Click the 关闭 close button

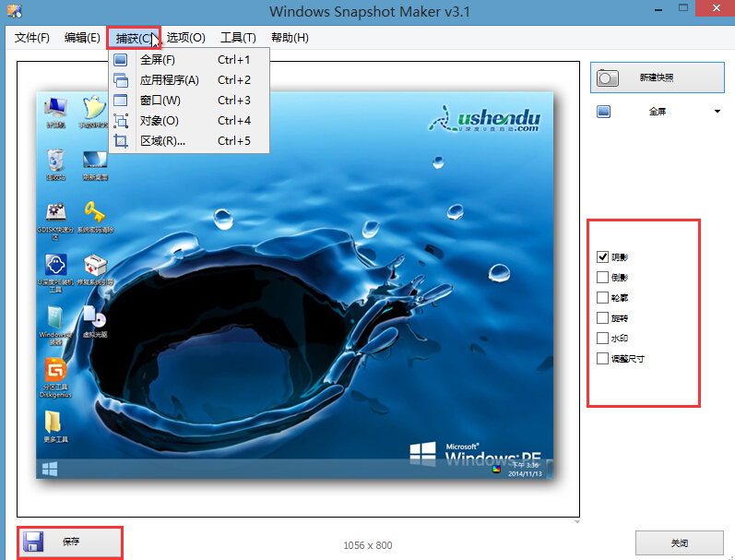[680, 543]
